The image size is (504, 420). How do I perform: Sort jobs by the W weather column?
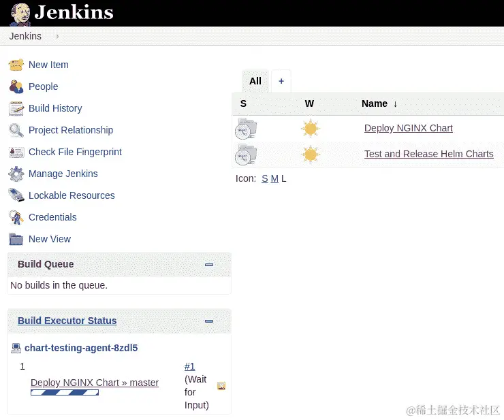tap(309, 103)
